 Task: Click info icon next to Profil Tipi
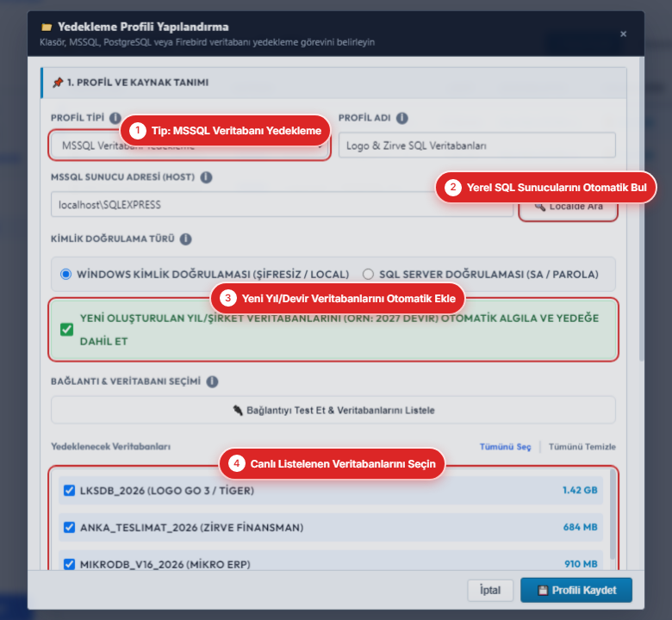pos(115,118)
